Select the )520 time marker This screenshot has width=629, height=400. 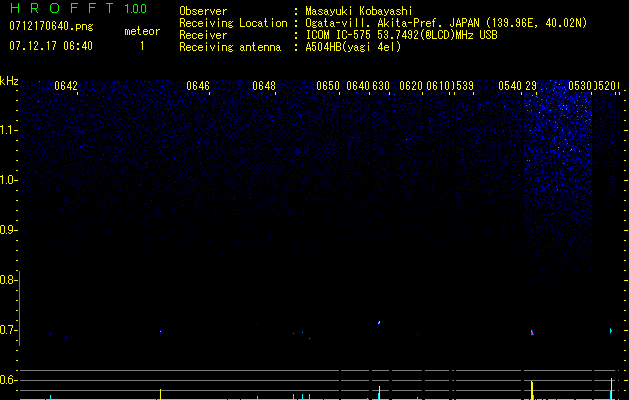(x=605, y=86)
